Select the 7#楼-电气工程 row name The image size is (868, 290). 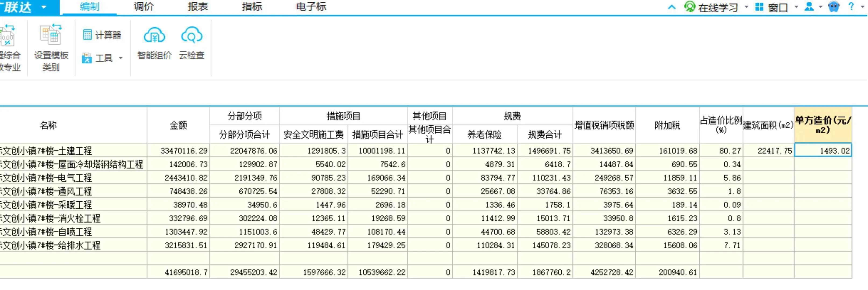point(47,178)
